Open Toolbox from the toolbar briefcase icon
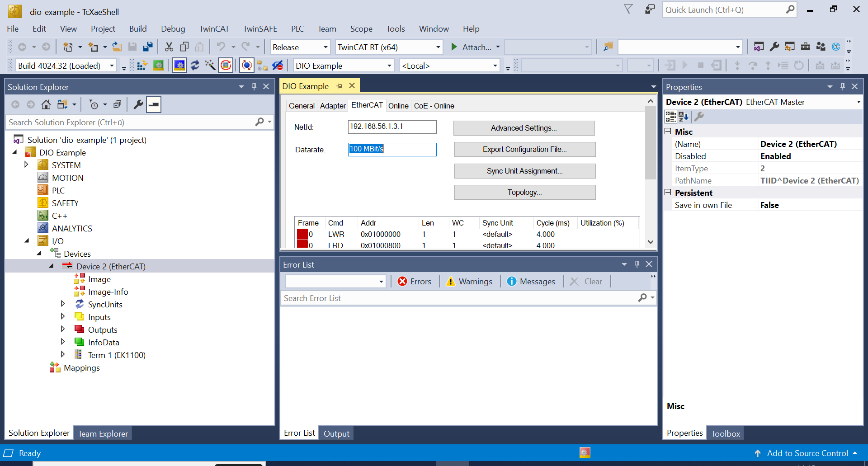The image size is (868, 466). [805, 47]
